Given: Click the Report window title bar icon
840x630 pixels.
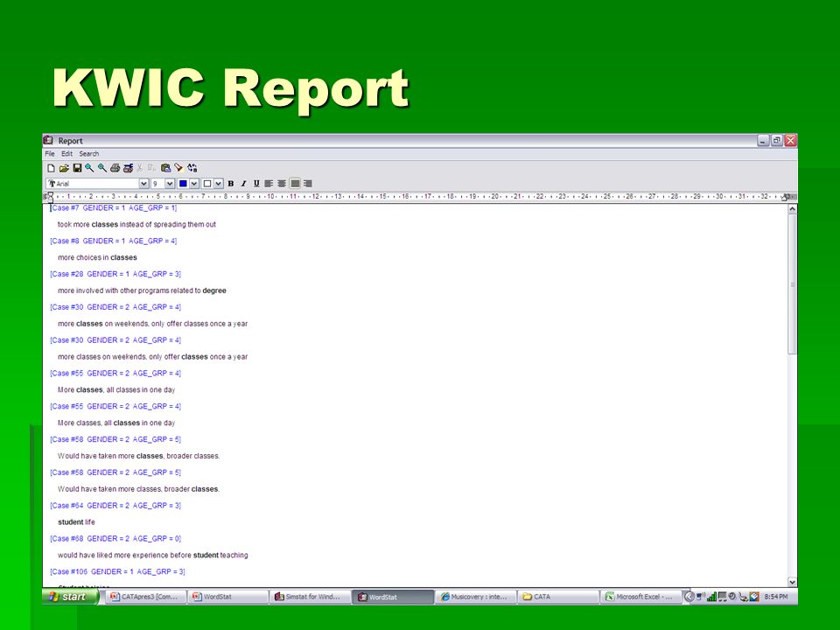Looking at the screenshot, I should point(49,140).
